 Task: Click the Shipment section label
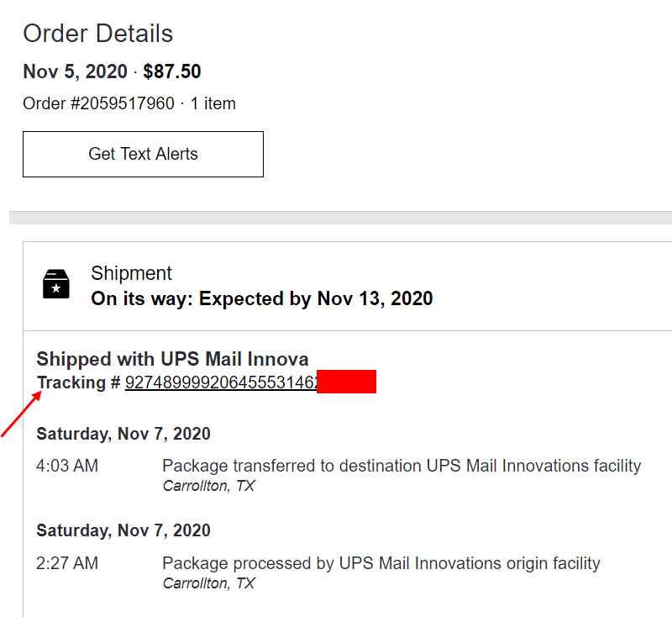[x=131, y=273]
